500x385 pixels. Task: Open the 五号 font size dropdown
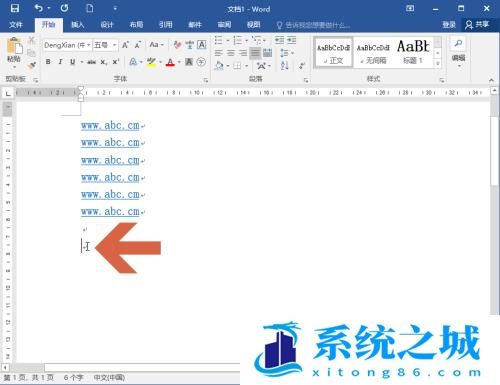114,45
